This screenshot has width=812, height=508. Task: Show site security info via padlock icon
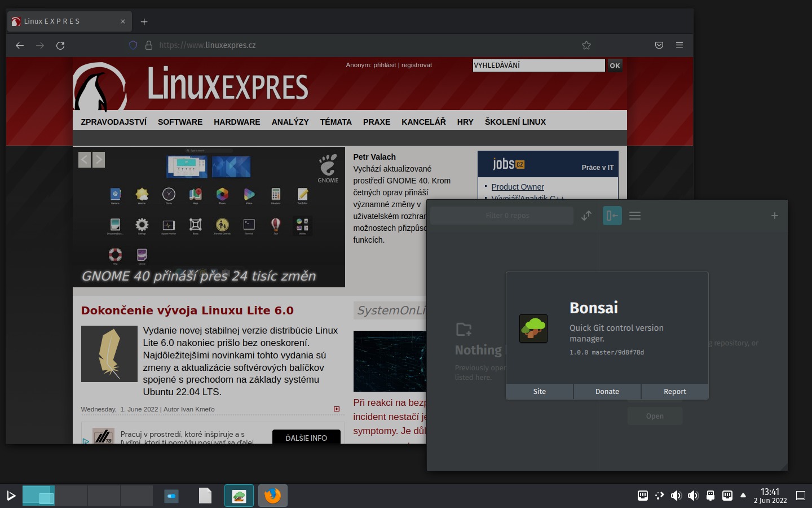pos(149,45)
